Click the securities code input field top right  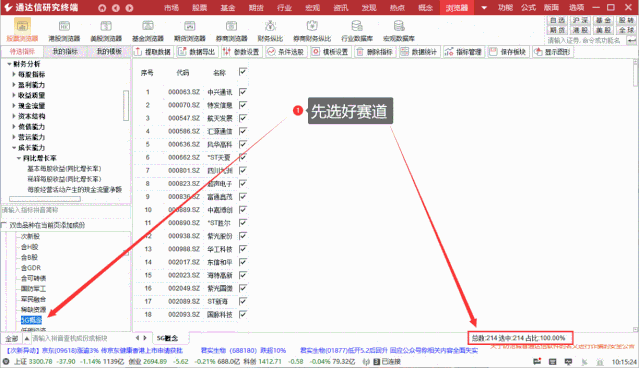point(586,40)
